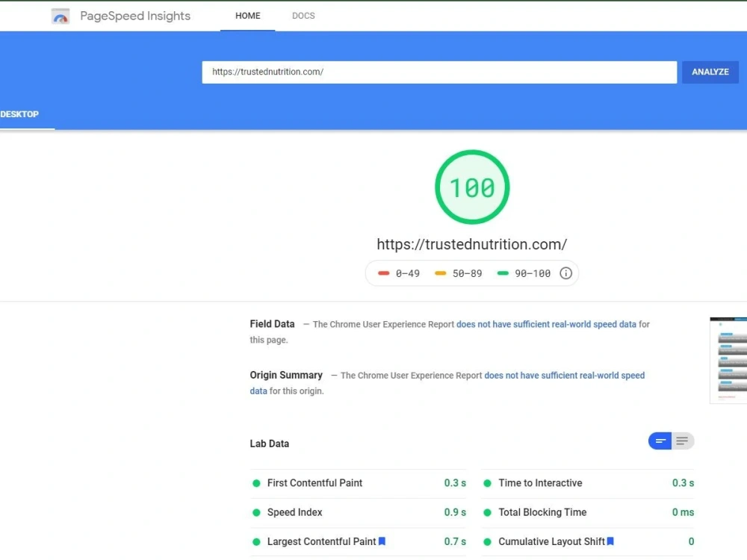Click the Speed Index metric label
The width and height of the screenshot is (747, 560).
(x=294, y=512)
